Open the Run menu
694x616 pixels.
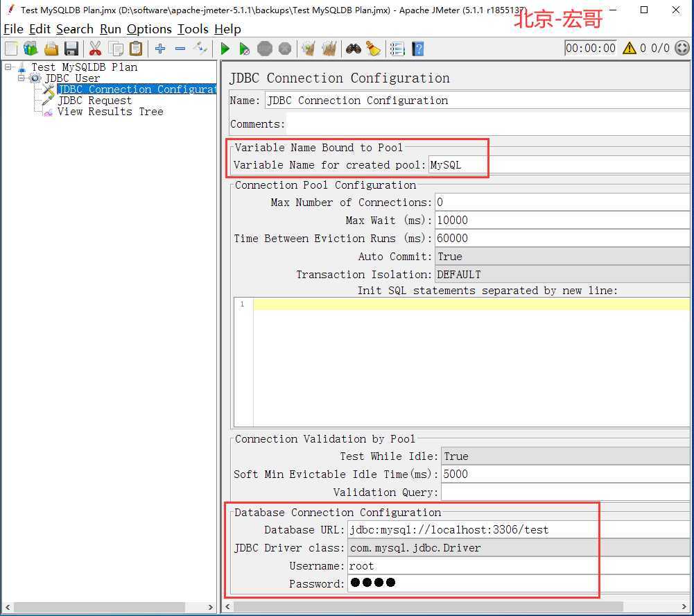click(x=110, y=29)
